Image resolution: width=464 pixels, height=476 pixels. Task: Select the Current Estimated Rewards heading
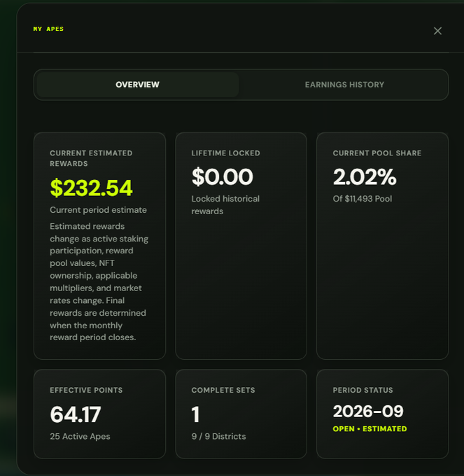pyautogui.click(x=91, y=158)
